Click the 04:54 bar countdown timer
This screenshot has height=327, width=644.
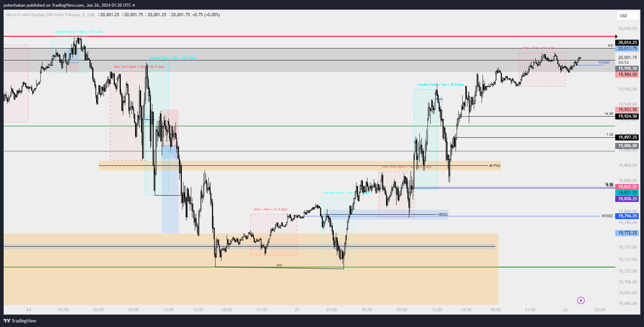pyautogui.click(x=624, y=63)
